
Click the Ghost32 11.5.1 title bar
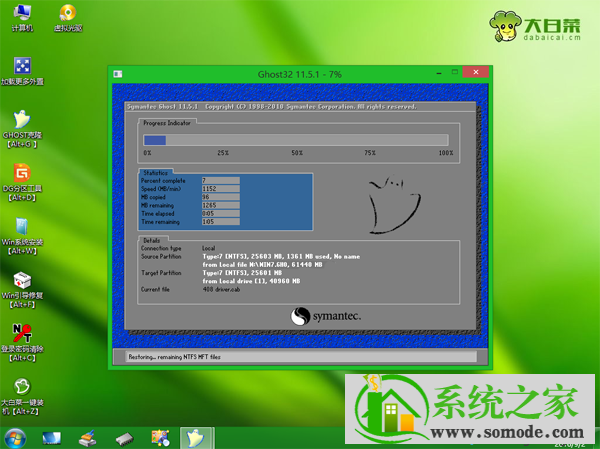click(300, 74)
